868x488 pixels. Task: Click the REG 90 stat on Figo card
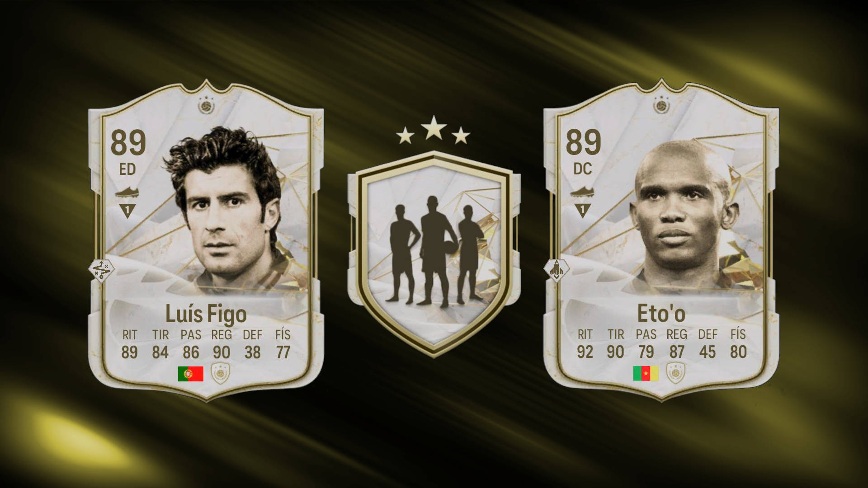point(222,344)
